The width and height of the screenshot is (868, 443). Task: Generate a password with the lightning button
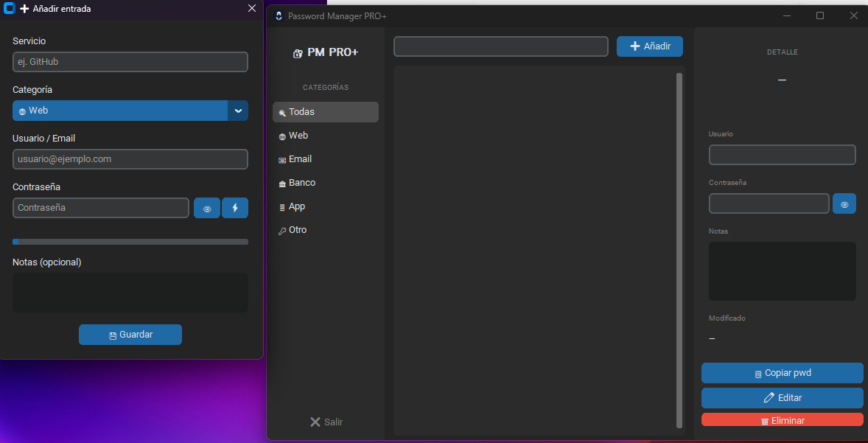pos(235,208)
